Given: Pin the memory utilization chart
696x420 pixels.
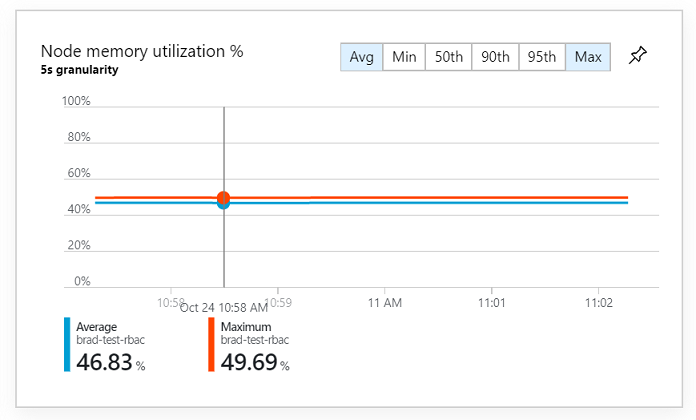Looking at the screenshot, I should (637, 57).
